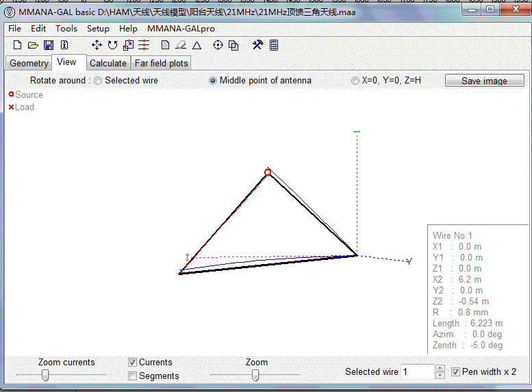Image resolution: width=532 pixels, height=392 pixels.
Task: Switch to the Geometry tab
Action: click(29, 63)
